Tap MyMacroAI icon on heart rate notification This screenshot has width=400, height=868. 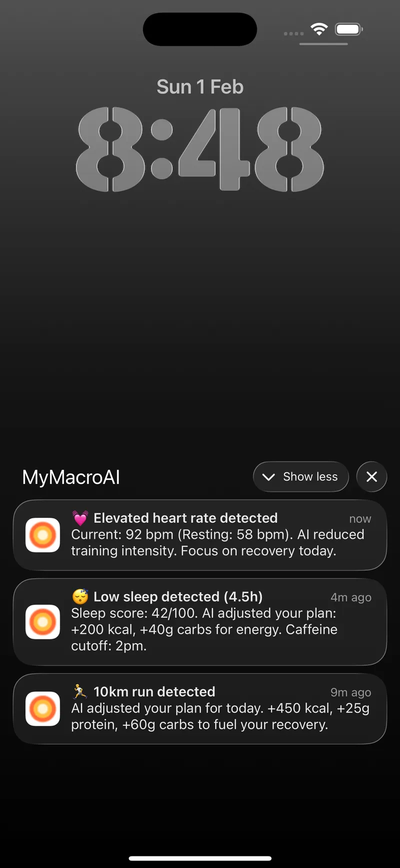[43, 535]
